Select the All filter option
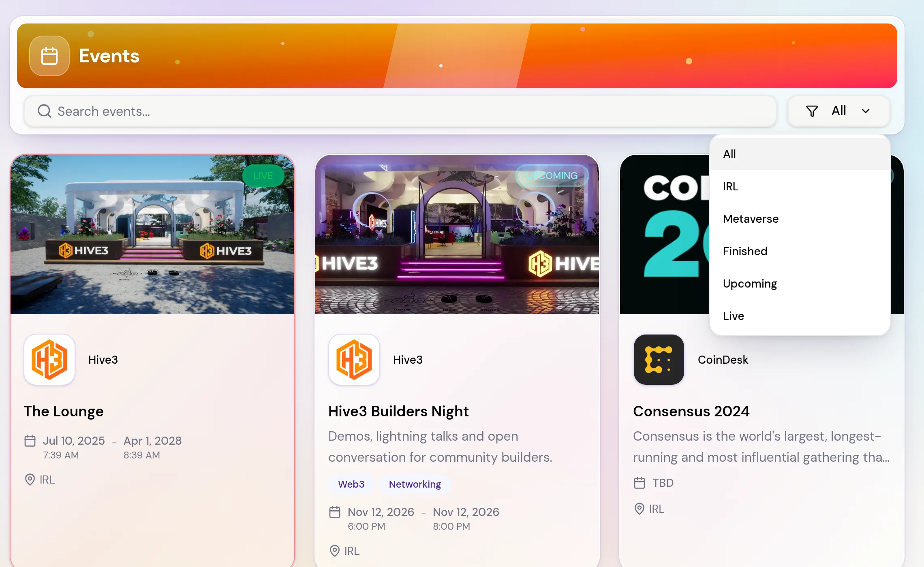Viewport: 924px width, 567px height. point(800,154)
